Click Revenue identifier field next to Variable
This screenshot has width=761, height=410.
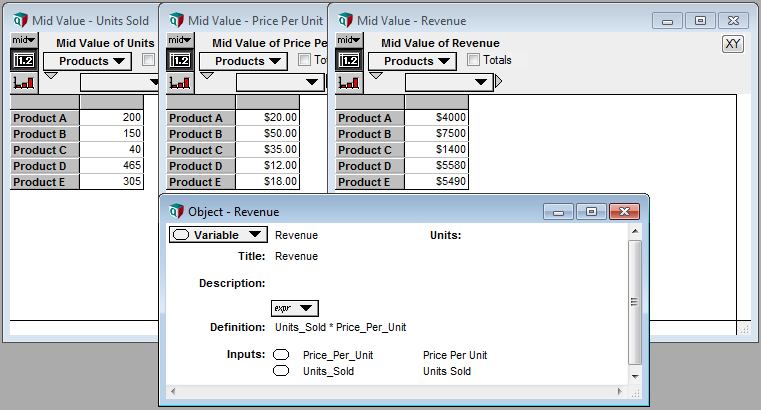pyautogui.click(x=296, y=235)
